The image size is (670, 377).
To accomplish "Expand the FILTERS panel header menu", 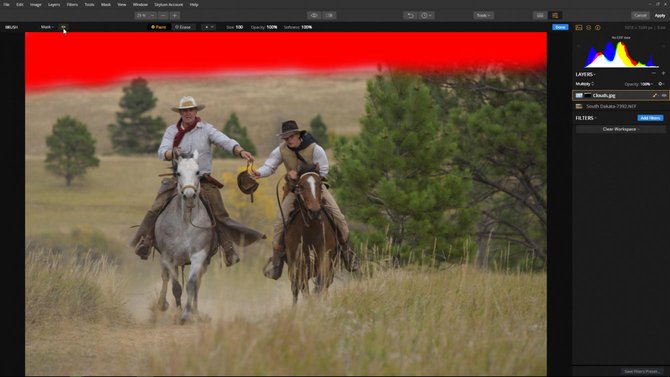I will coord(586,118).
